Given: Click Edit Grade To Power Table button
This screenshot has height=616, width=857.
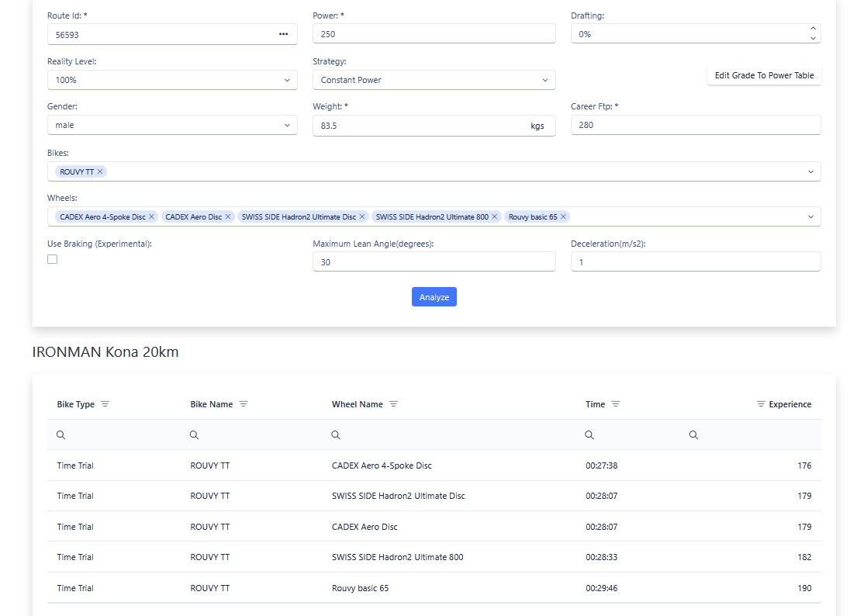Looking at the screenshot, I should pyautogui.click(x=764, y=75).
